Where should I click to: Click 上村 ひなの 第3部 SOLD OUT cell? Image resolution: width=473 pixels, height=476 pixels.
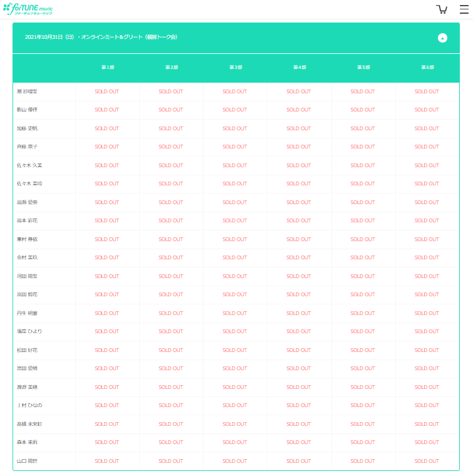point(234,405)
